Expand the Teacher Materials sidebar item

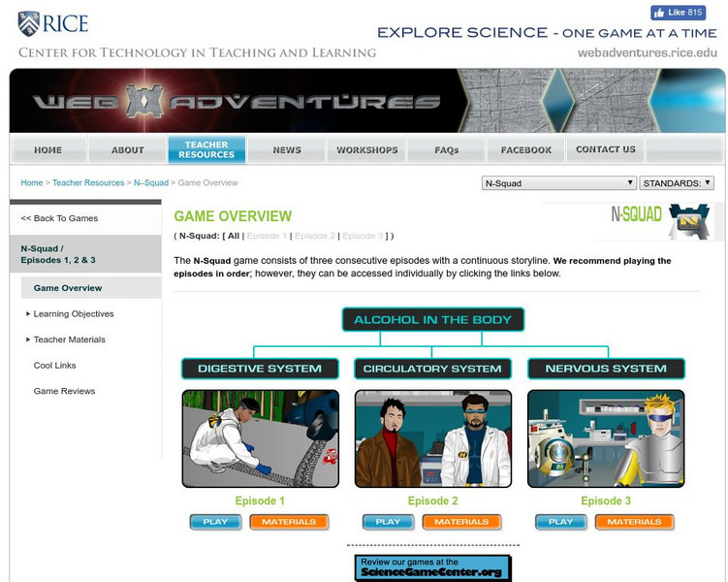[69, 339]
